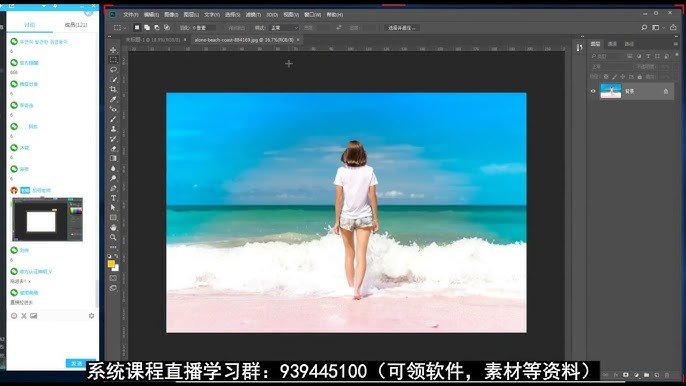686x386 pixels.
Task: Select the Hand tool
Action: click(x=113, y=227)
